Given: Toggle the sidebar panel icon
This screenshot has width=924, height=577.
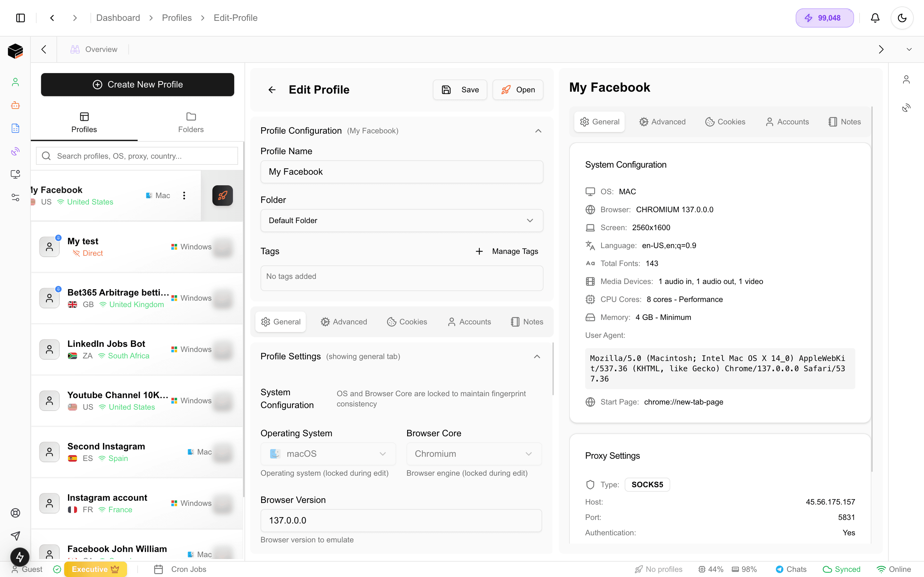Looking at the screenshot, I should coord(21,18).
